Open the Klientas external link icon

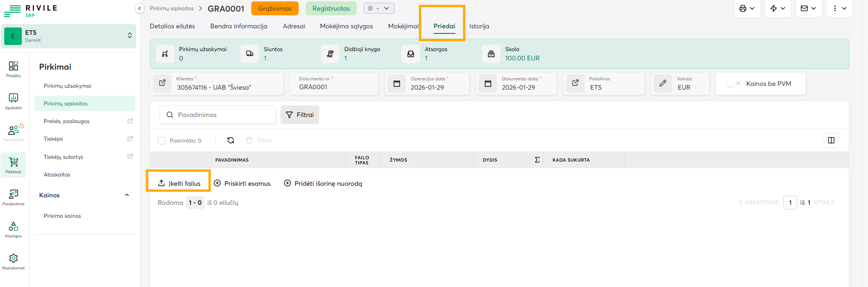pos(162,83)
